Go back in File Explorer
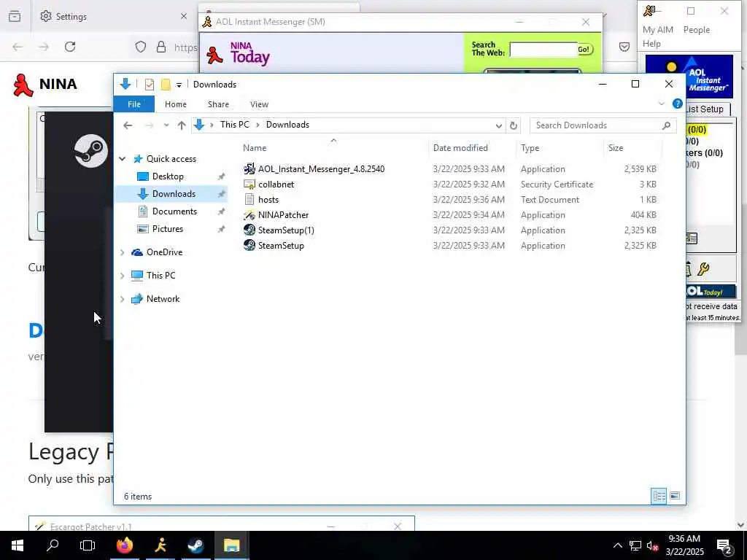 pyautogui.click(x=128, y=125)
